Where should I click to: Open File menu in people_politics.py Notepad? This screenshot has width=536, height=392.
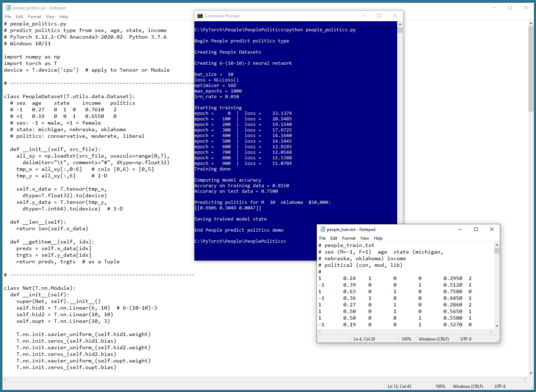8,17
